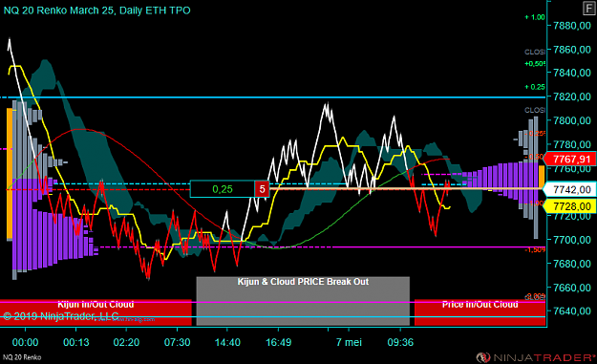Click the 07:30 time axis label
597x364 pixels.
point(177,342)
